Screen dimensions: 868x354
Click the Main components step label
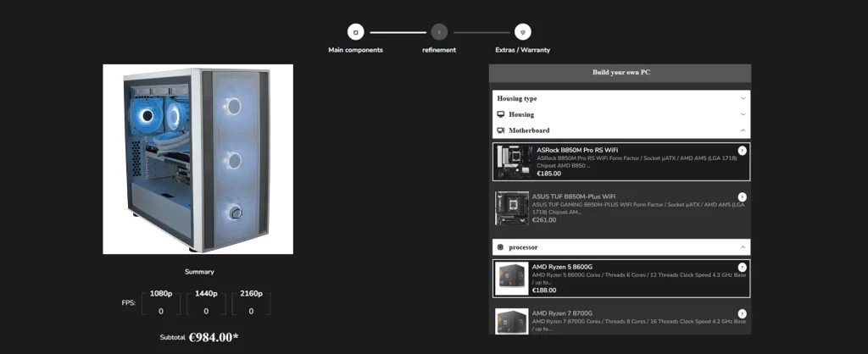355,50
